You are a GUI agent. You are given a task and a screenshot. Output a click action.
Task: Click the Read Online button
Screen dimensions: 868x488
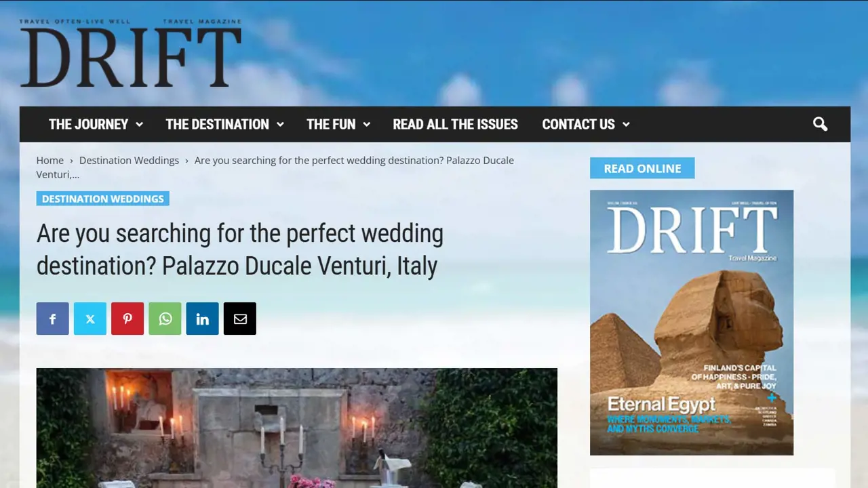pyautogui.click(x=642, y=168)
